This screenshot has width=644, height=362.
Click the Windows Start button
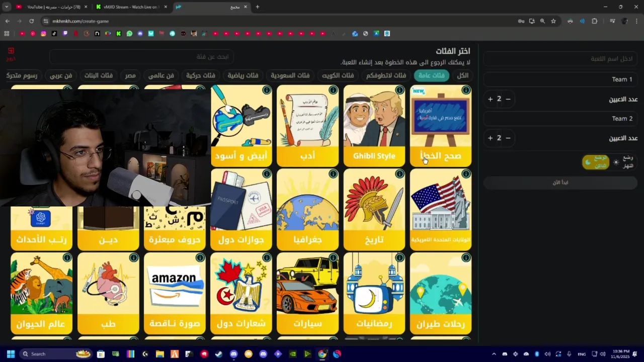point(11,354)
